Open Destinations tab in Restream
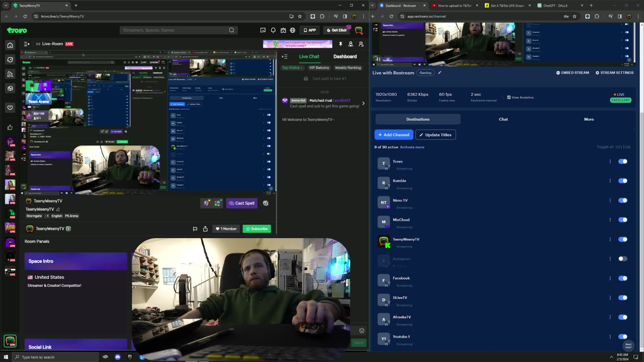Viewport: 644px width, 362px height. (x=418, y=119)
